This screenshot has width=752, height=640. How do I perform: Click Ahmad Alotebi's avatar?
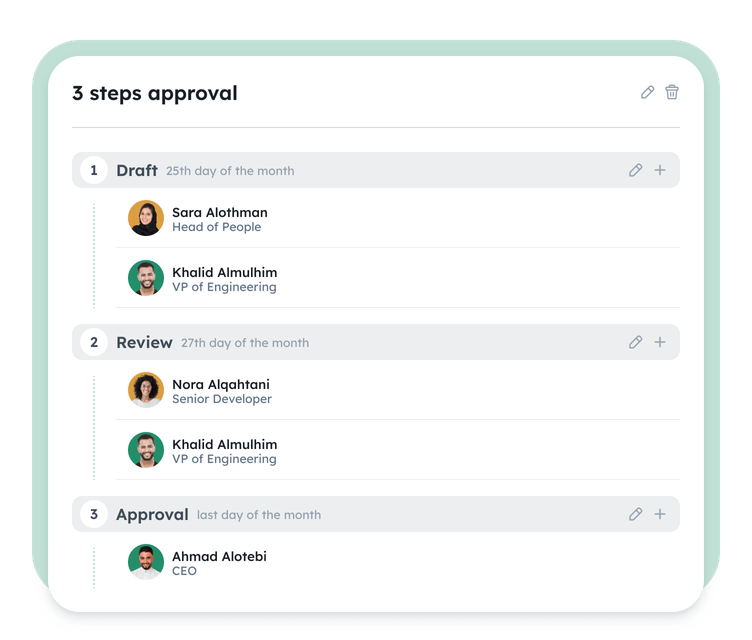point(146,562)
